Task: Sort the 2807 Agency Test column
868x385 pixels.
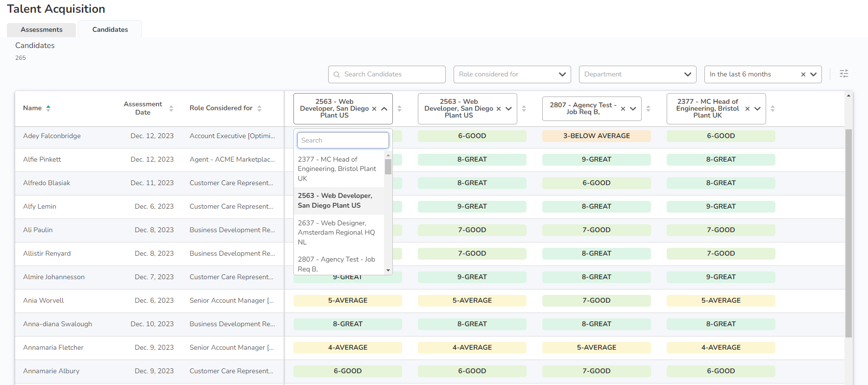Action: (648, 109)
